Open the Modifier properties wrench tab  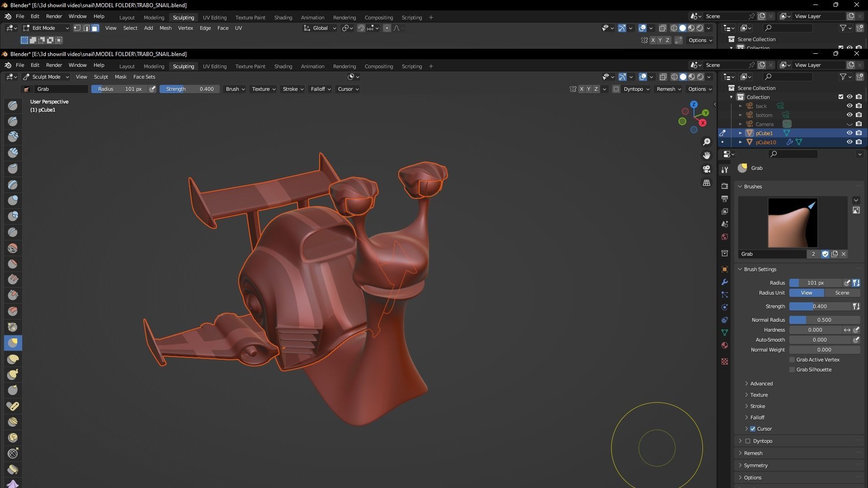pos(725,282)
